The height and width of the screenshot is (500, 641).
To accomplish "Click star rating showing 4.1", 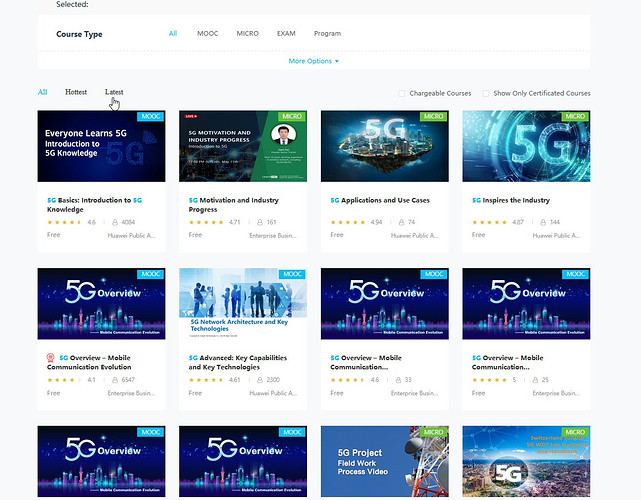I will tap(64, 380).
